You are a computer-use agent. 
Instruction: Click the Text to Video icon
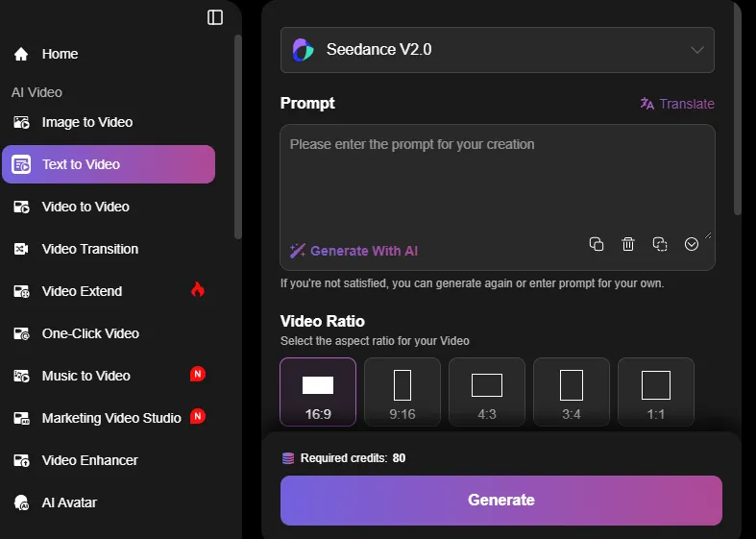pos(21,164)
